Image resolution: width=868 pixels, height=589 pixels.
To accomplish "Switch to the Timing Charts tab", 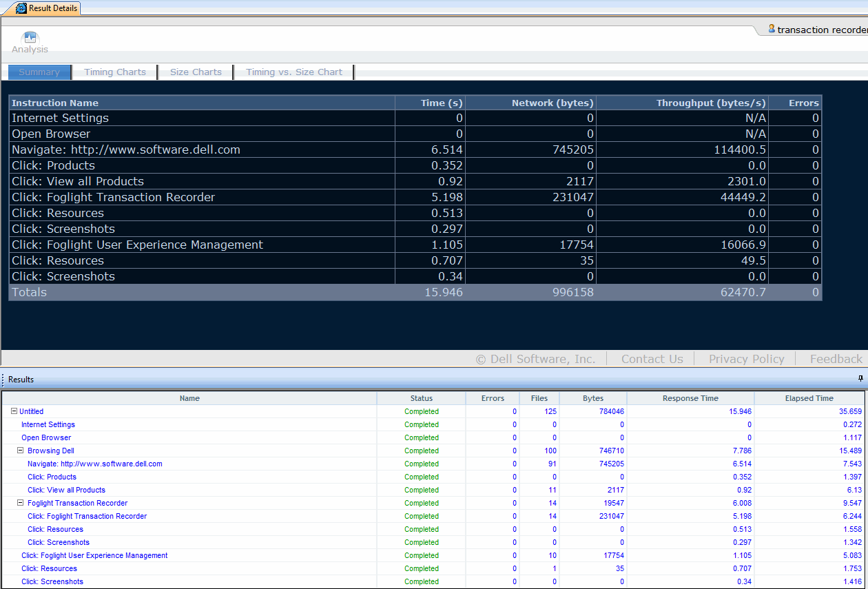I will click(x=115, y=72).
